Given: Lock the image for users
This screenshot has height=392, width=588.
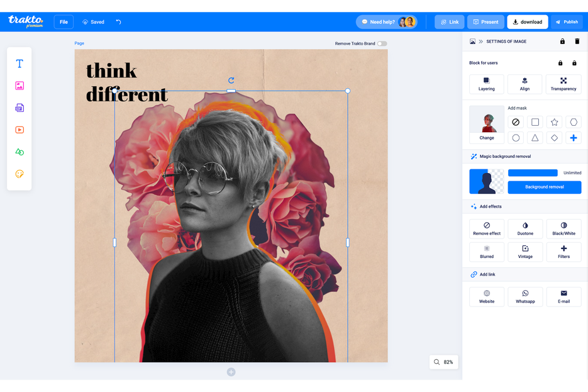Looking at the screenshot, I should click(x=560, y=63).
